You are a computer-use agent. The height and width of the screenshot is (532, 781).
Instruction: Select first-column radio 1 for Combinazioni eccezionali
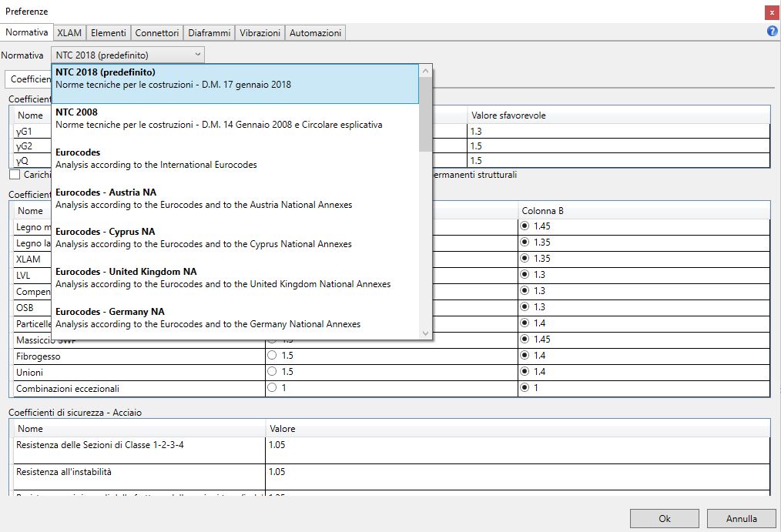[272, 388]
